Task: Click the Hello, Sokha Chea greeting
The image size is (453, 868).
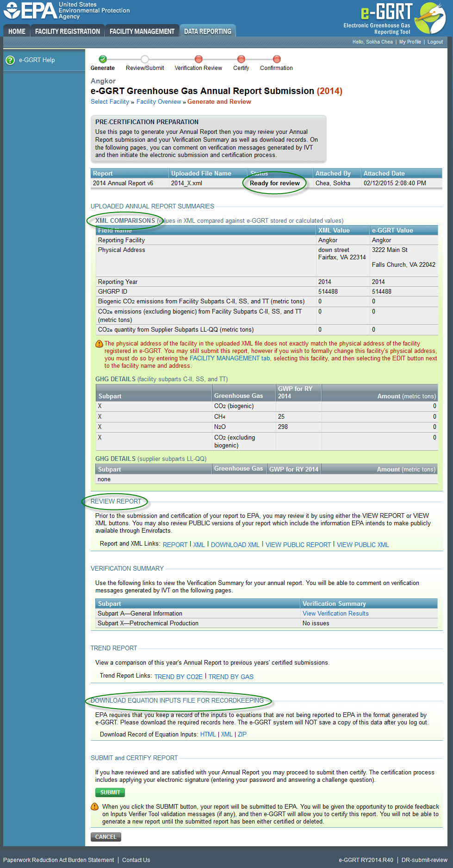Action: [372, 42]
